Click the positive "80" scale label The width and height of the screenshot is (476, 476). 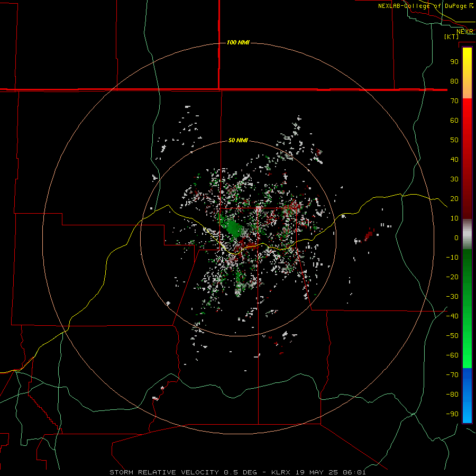coord(454,81)
